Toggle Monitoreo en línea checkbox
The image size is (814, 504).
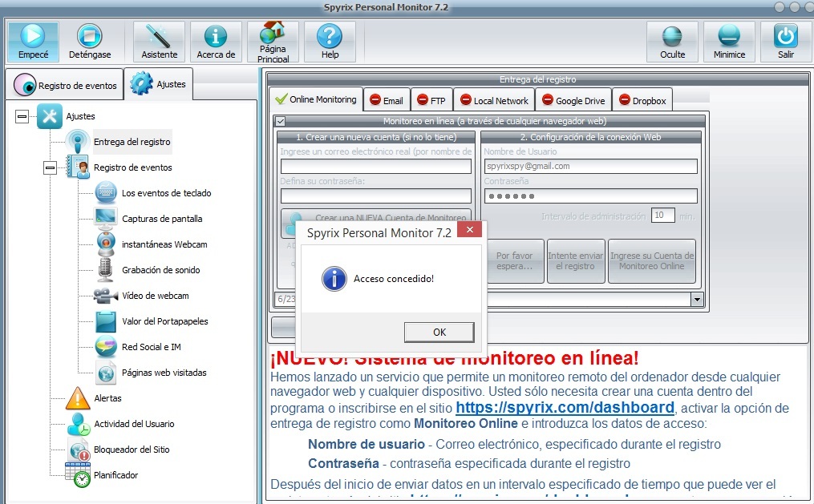(x=281, y=121)
